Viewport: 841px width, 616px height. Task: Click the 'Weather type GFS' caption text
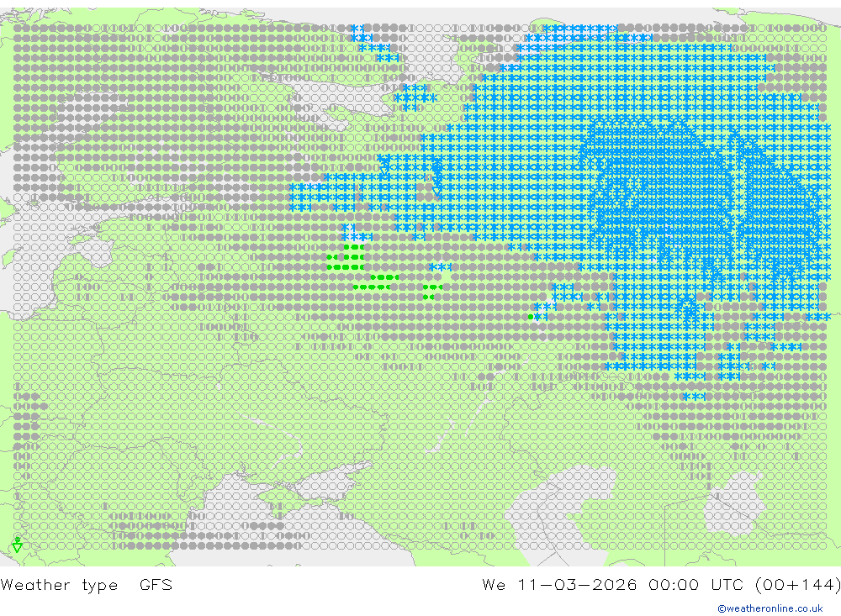pos(87,584)
